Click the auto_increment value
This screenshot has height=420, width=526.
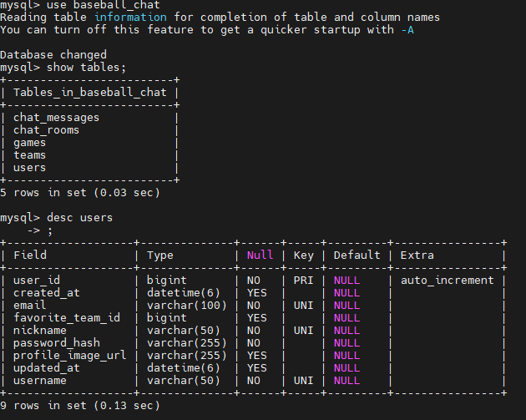pyautogui.click(x=447, y=281)
